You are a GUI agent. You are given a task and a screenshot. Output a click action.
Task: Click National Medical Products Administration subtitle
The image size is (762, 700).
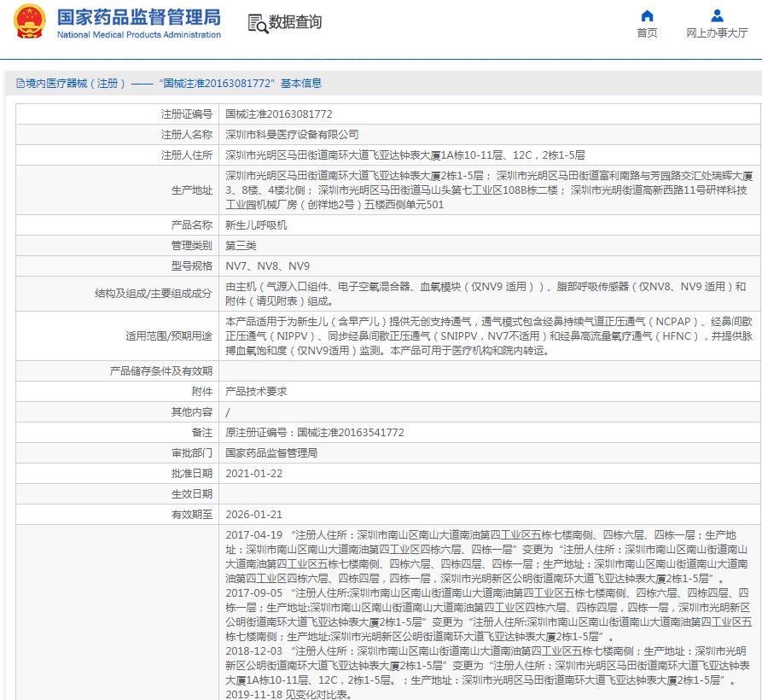(x=139, y=34)
